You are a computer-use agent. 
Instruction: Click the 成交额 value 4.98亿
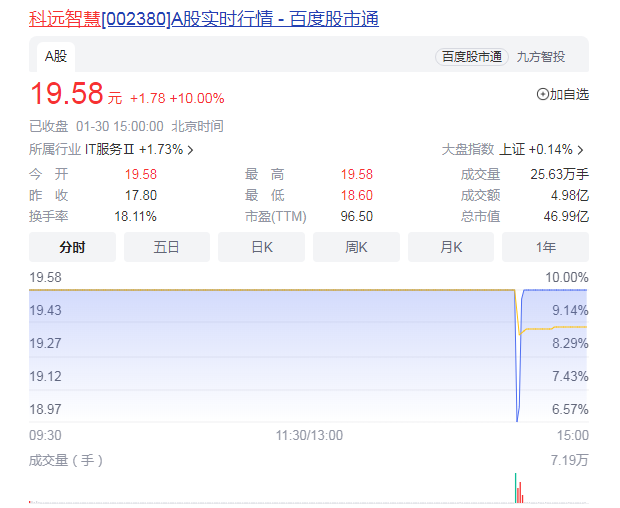(x=570, y=195)
